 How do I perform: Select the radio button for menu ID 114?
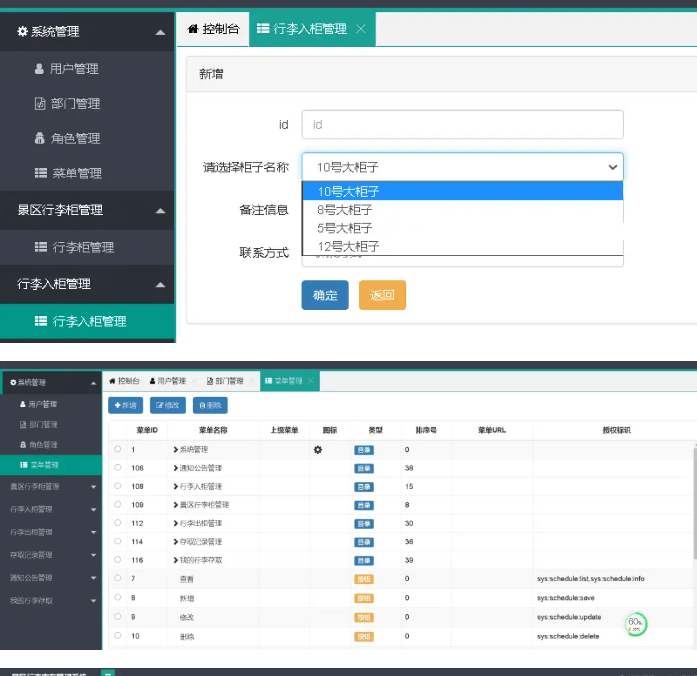click(117, 541)
